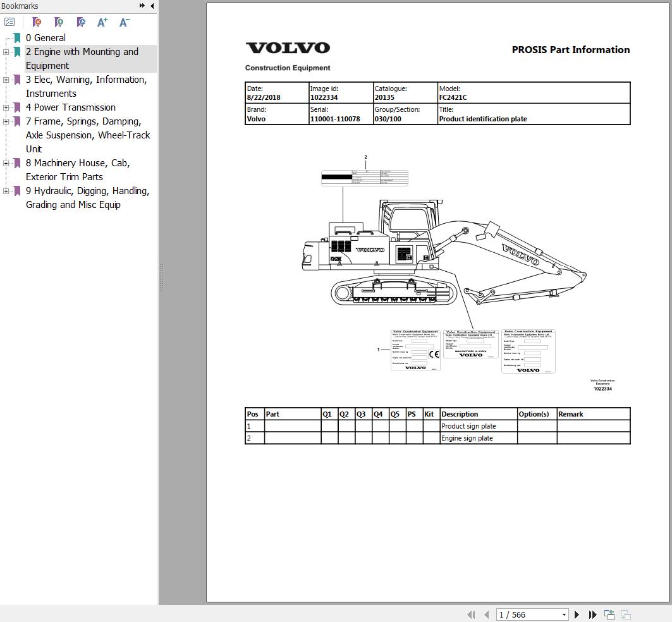
Task: Click the Bookmarks panel title
Action: pyautogui.click(x=20, y=6)
